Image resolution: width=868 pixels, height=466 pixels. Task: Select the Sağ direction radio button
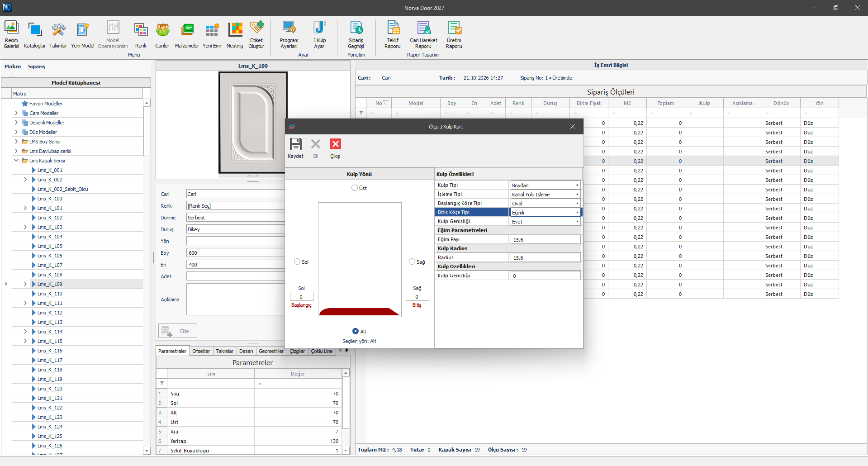[x=412, y=262]
